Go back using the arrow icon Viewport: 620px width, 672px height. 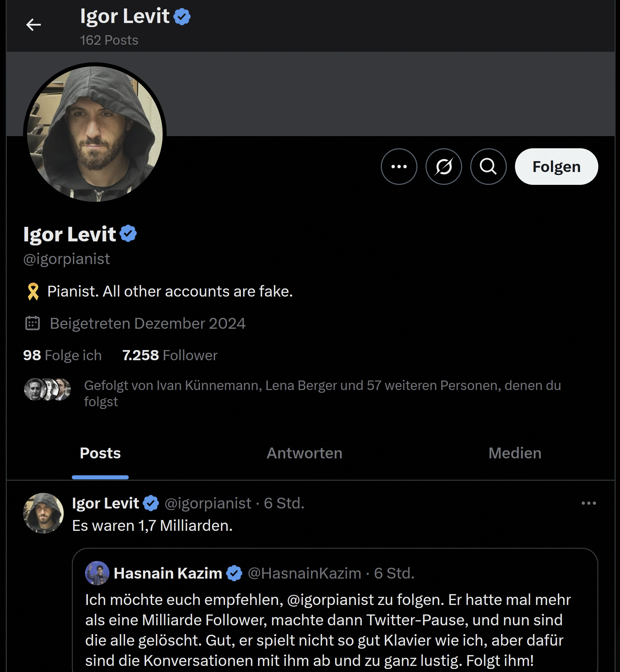[34, 25]
